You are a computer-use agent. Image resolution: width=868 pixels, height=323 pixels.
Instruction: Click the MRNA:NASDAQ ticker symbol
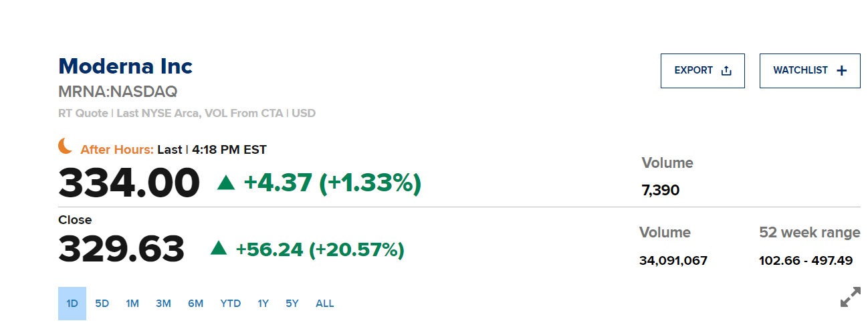click(118, 92)
